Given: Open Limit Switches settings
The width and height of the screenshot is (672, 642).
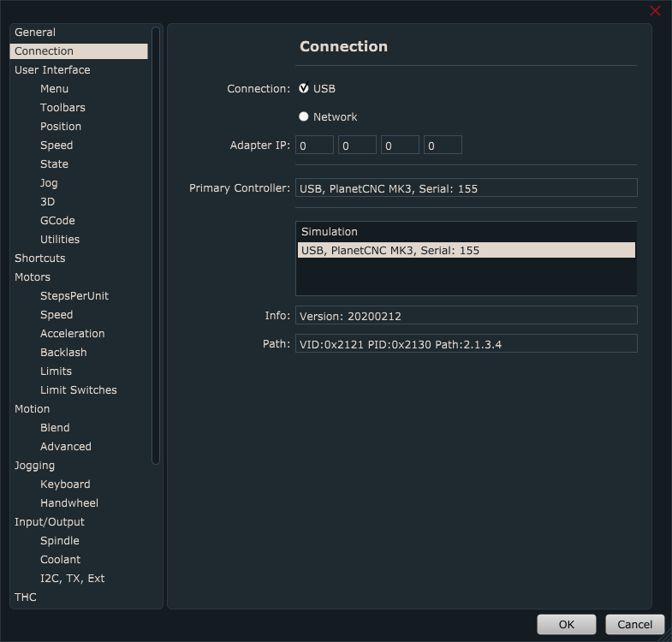Looking at the screenshot, I should point(79,390).
